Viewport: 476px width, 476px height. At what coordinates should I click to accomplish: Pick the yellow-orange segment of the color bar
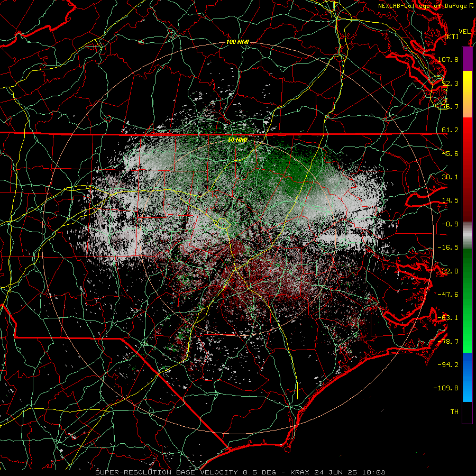point(467,94)
